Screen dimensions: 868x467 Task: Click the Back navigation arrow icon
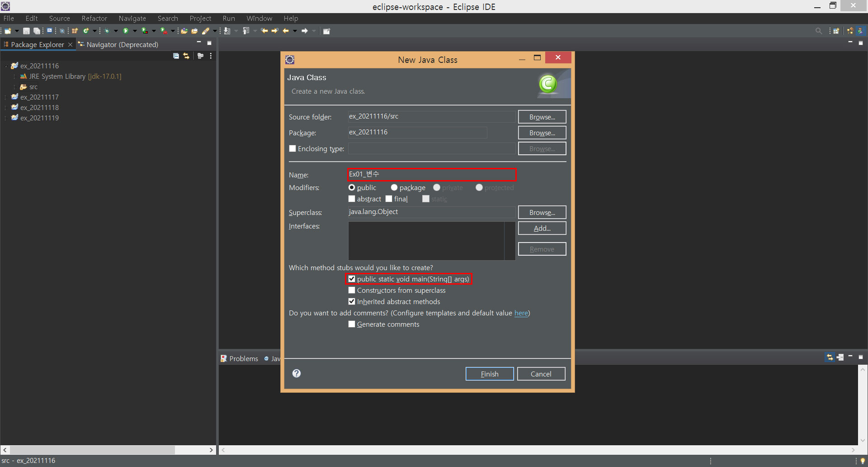(x=285, y=31)
